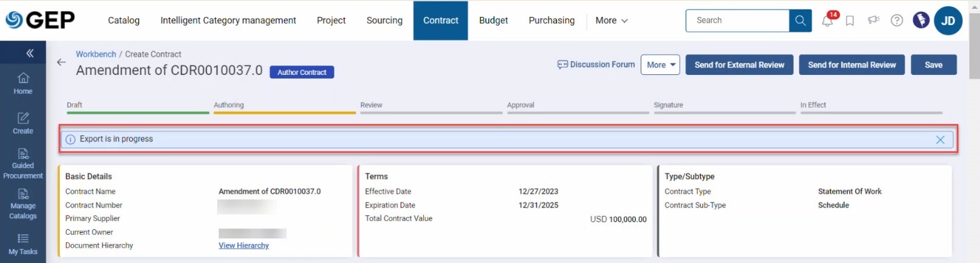Click the search magnifier button
This screenshot has width=980, height=263.
pyautogui.click(x=800, y=21)
